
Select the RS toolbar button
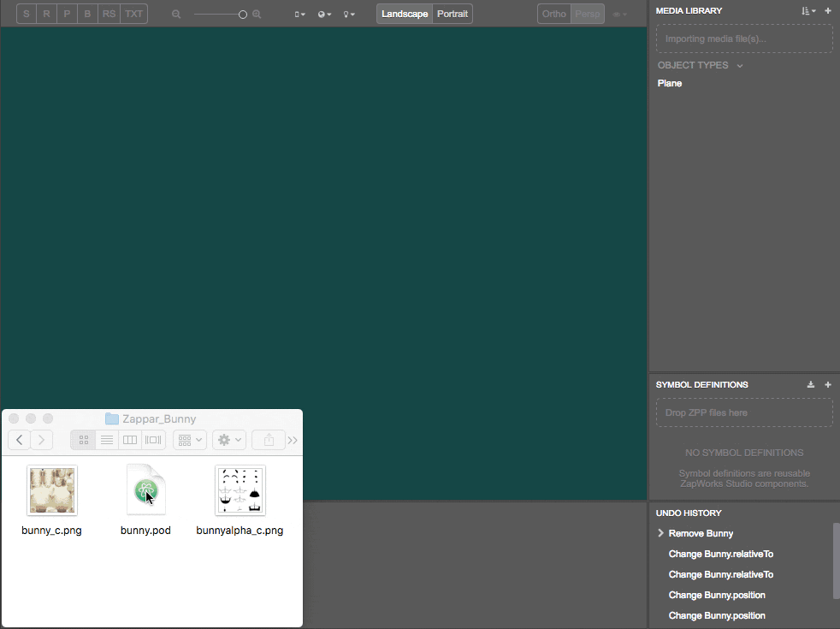click(x=109, y=14)
